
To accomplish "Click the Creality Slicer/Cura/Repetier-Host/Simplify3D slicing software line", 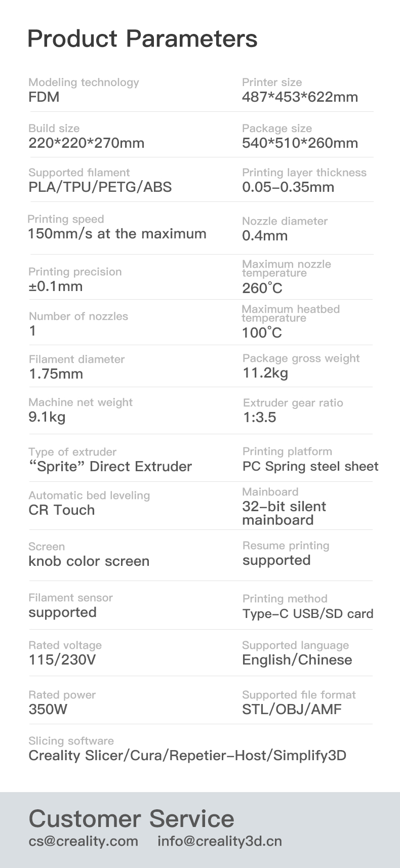I will [187, 756].
